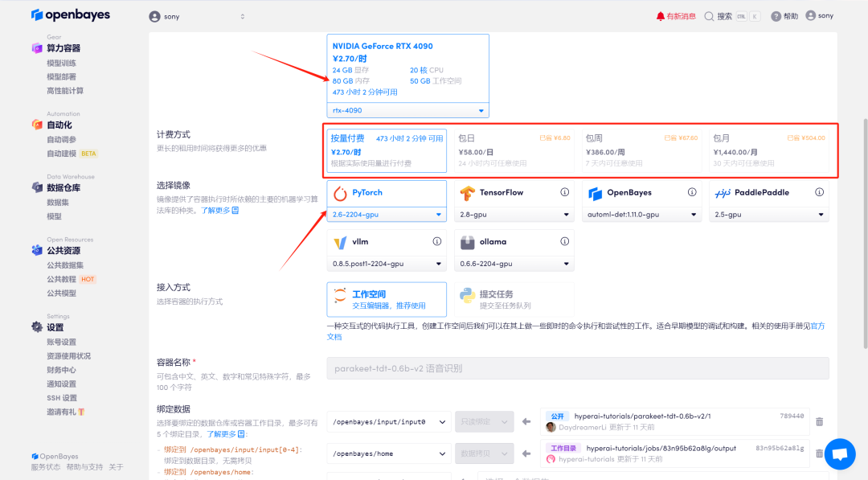The height and width of the screenshot is (480, 868).
Task: Open the sony account switcher
Action: (x=198, y=17)
